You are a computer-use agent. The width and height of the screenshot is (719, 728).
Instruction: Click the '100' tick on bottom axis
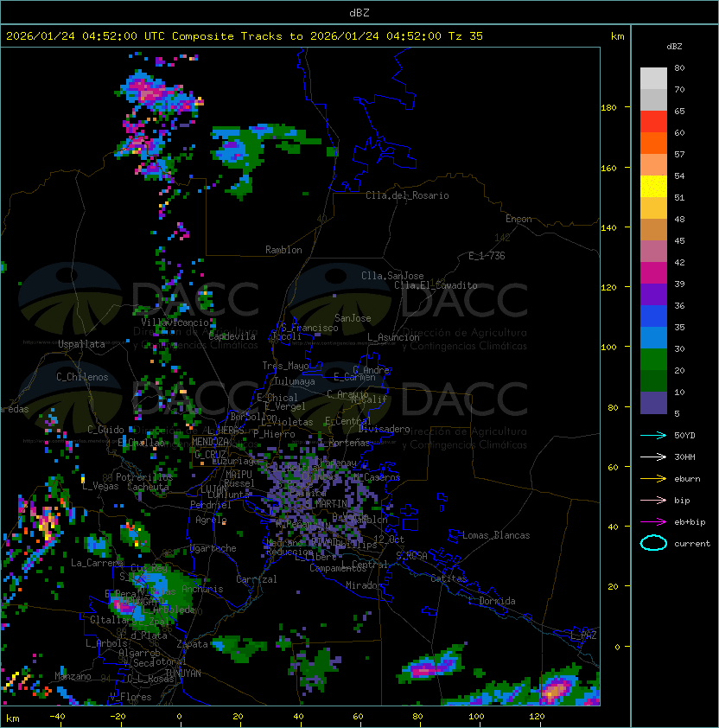tap(476, 717)
